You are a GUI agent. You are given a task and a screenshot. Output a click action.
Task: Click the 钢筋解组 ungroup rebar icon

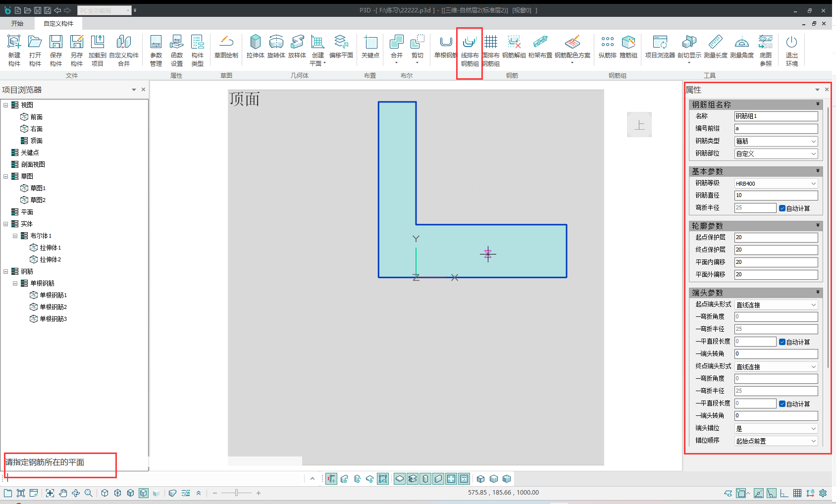click(x=514, y=47)
